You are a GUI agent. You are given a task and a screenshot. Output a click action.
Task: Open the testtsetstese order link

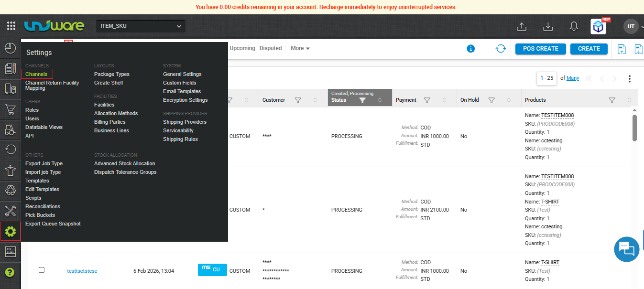tap(82, 271)
